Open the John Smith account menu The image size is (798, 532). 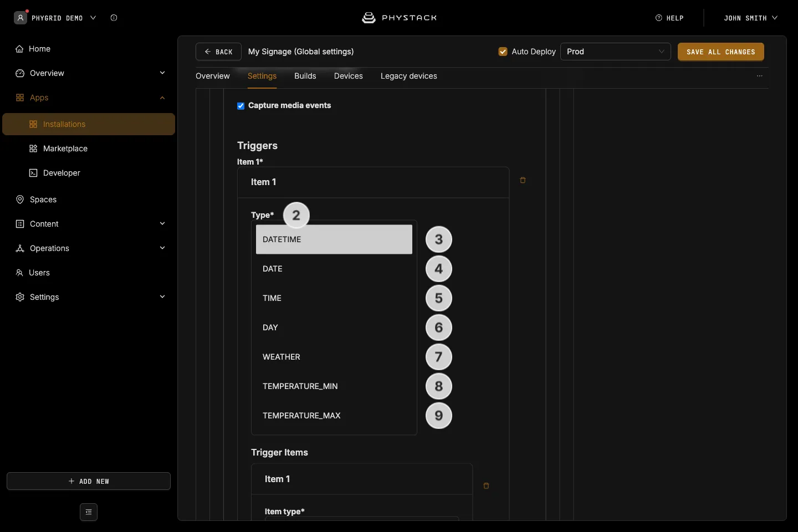click(750, 18)
